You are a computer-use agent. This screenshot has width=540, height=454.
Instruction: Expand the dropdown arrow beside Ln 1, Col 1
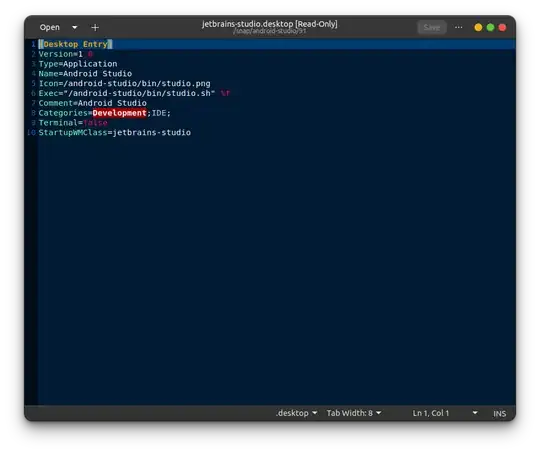pos(475,413)
